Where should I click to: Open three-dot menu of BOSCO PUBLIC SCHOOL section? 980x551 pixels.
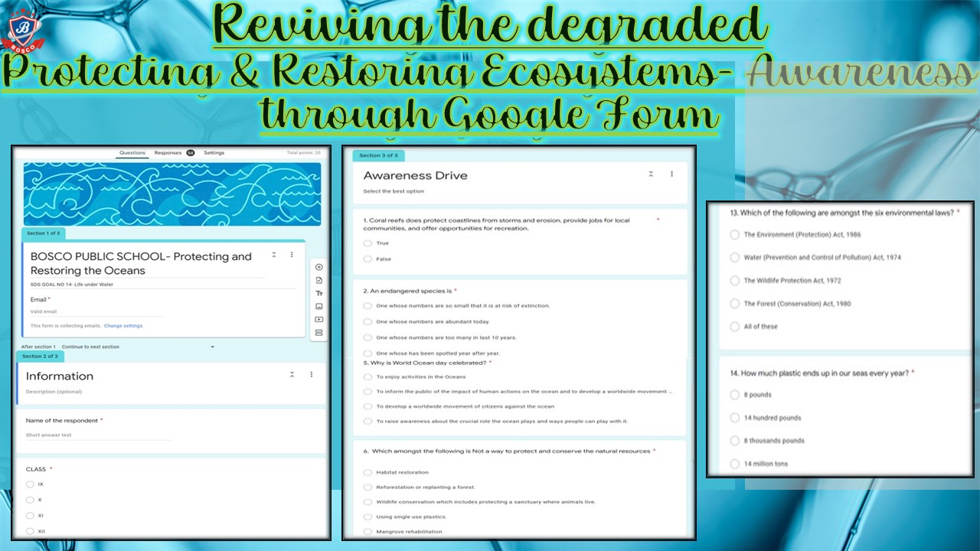pyautogui.click(x=292, y=255)
